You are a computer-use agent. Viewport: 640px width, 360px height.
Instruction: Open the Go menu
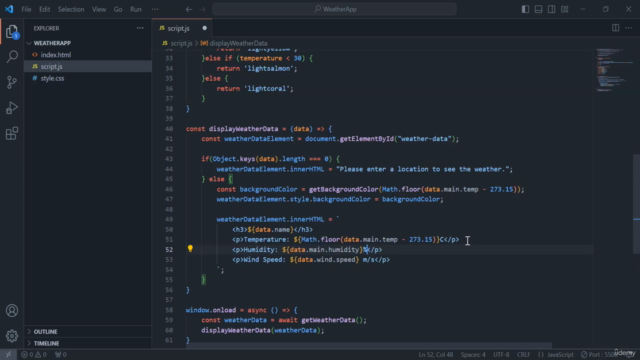[118, 9]
